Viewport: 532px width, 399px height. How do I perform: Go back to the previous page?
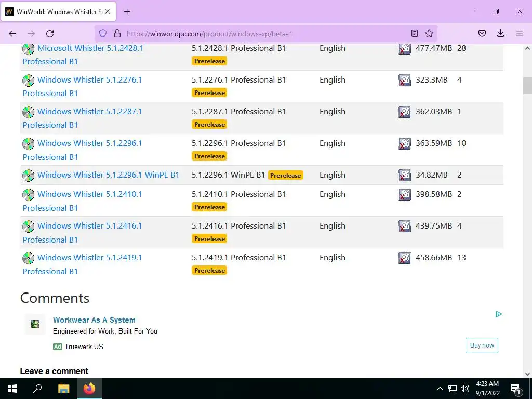coord(12,34)
